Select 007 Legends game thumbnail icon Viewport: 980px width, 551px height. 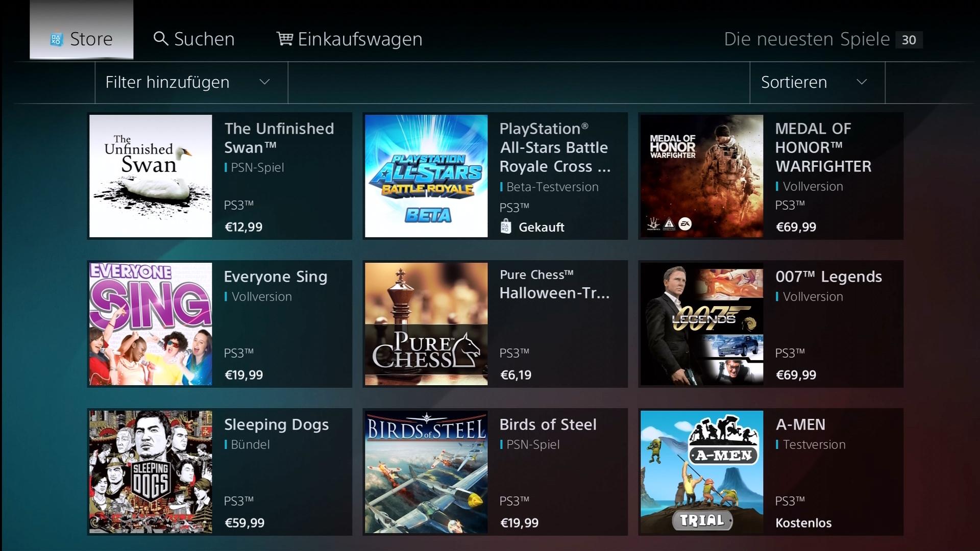tap(702, 324)
